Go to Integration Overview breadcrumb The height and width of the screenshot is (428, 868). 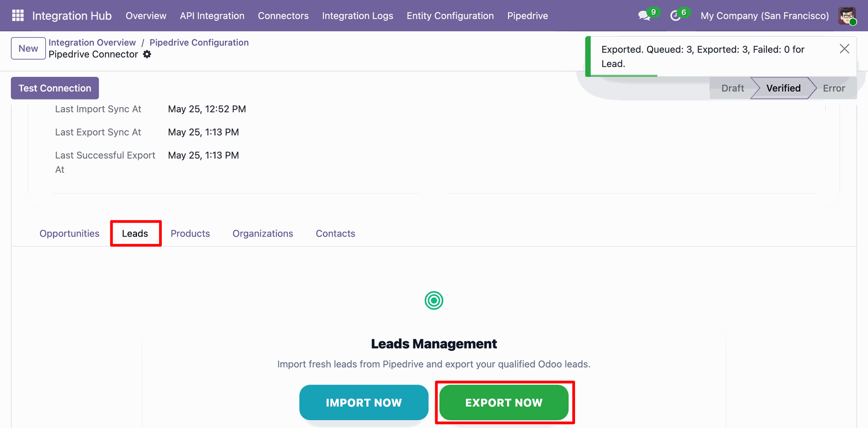[92, 43]
